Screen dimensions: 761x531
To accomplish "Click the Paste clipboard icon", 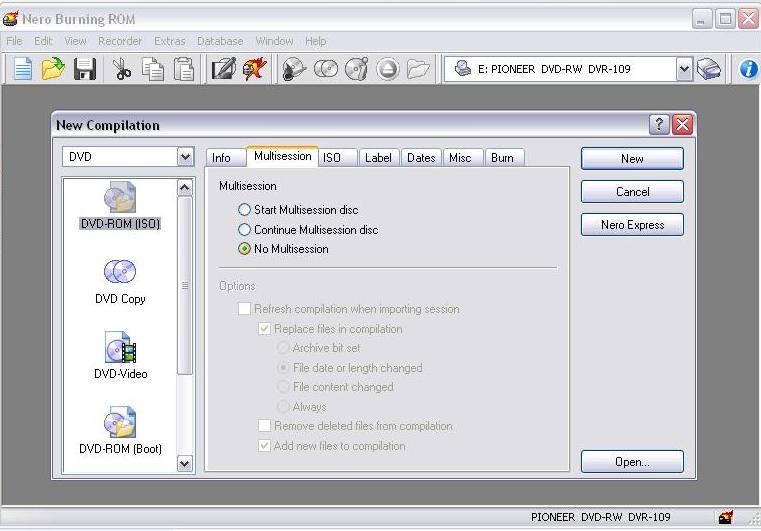I will pos(184,68).
